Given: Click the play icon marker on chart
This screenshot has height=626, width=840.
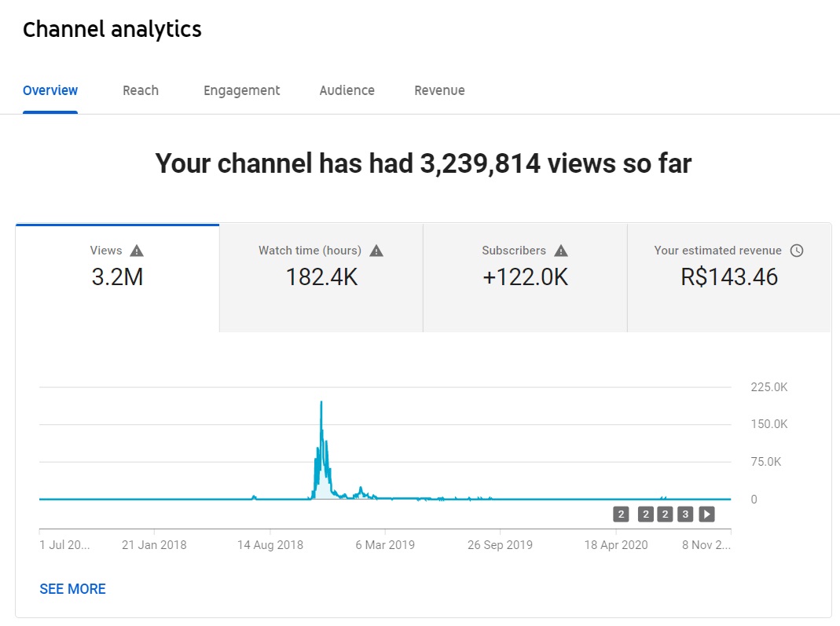Looking at the screenshot, I should pos(706,514).
